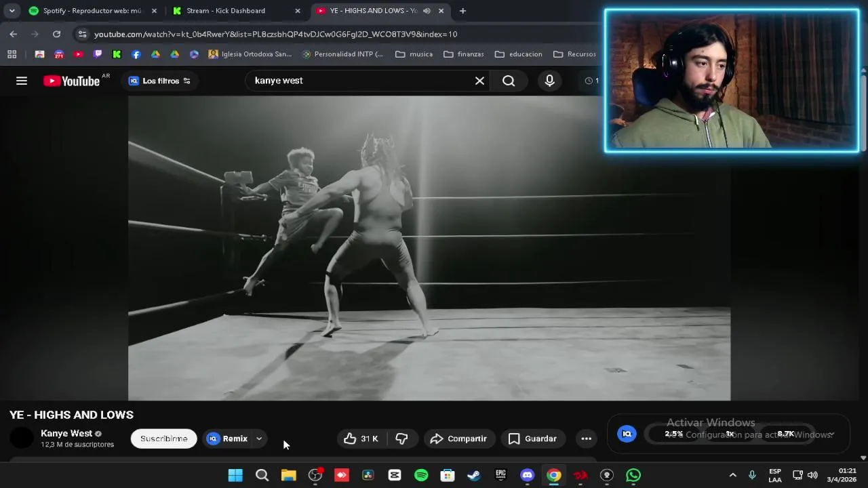Open a new browser tab

pos(462,11)
